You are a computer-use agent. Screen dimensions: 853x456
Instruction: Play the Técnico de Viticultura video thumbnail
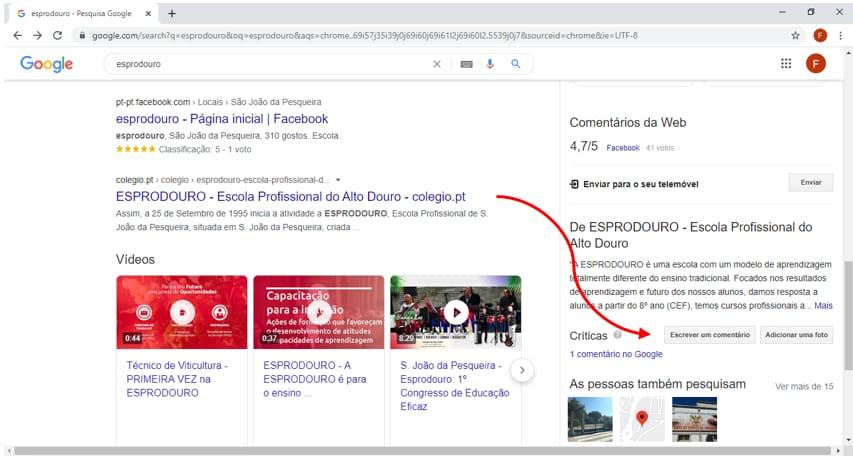(182, 312)
